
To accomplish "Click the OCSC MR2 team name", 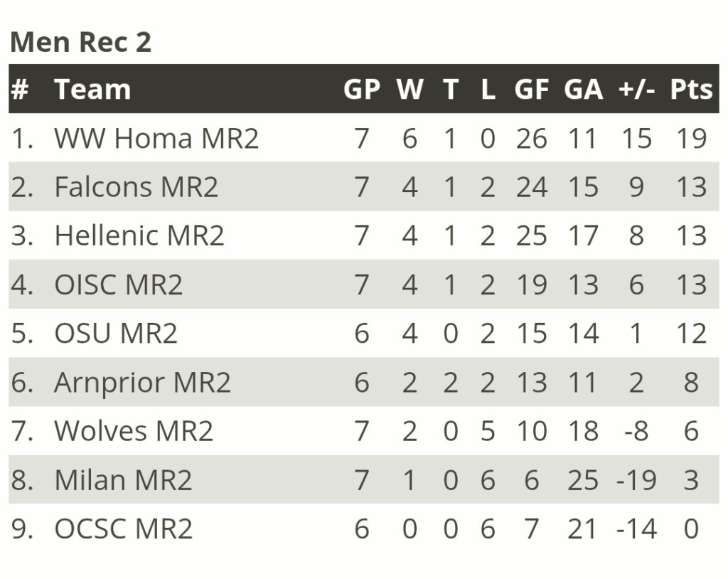I will tap(123, 528).
